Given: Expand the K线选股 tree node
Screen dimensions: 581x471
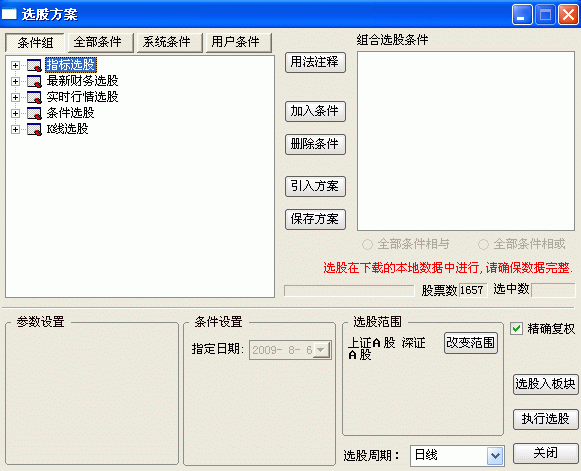Looking at the screenshot, I should pos(15,129).
